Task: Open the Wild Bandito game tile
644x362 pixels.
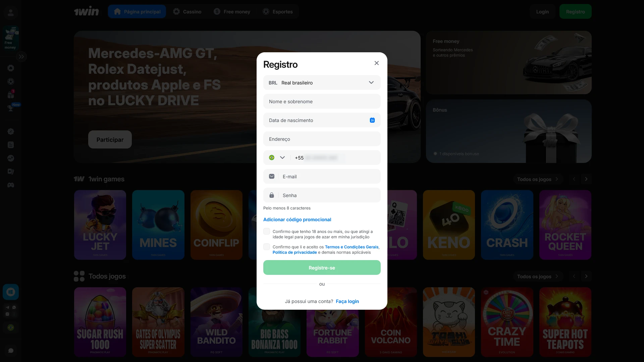Action: [216, 322]
